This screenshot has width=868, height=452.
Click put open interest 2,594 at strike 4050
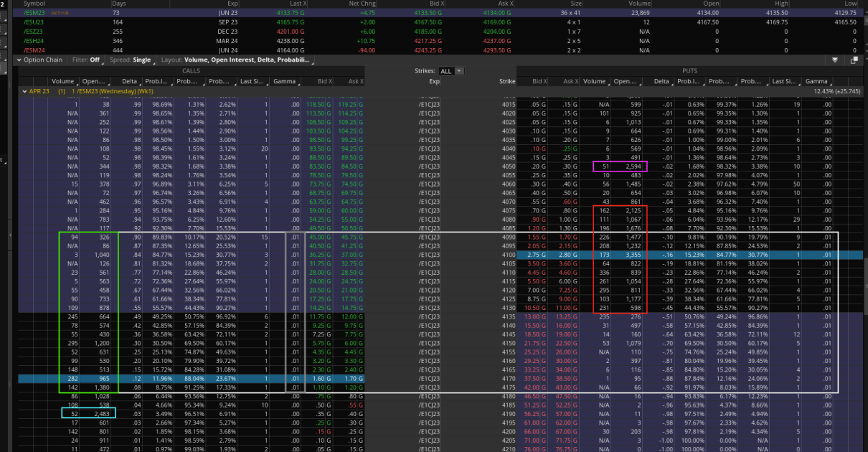pyautogui.click(x=634, y=166)
